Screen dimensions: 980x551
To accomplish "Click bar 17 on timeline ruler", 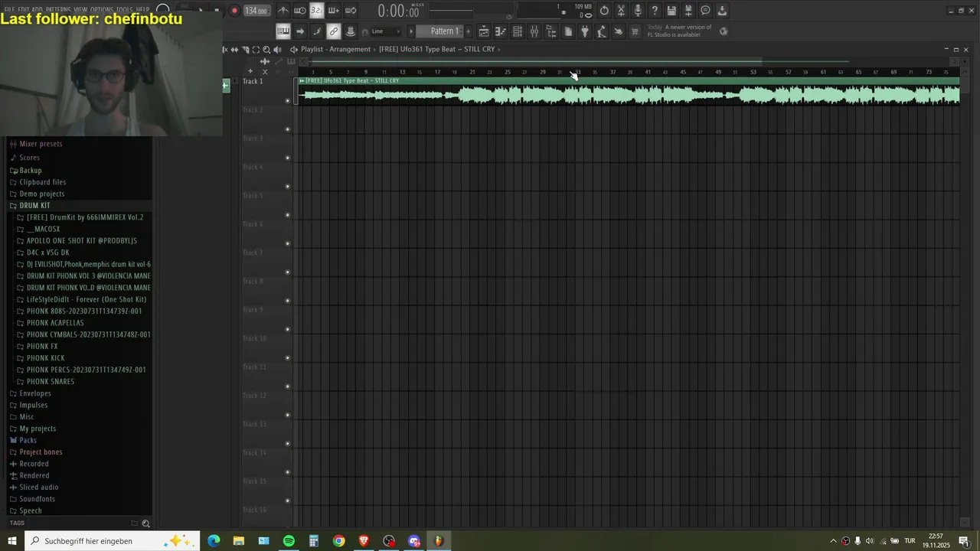I will [x=437, y=72].
